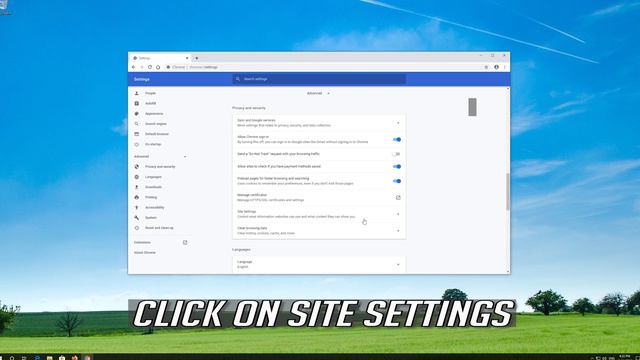The height and width of the screenshot is (360, 640).
Task: Expand Sync and Google services row
Action: point(319,123)
